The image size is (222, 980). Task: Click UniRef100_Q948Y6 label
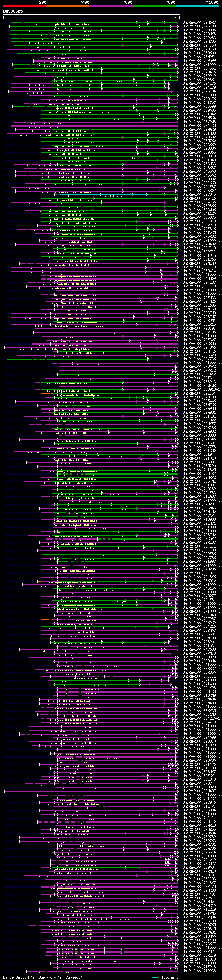coord(199,577)
